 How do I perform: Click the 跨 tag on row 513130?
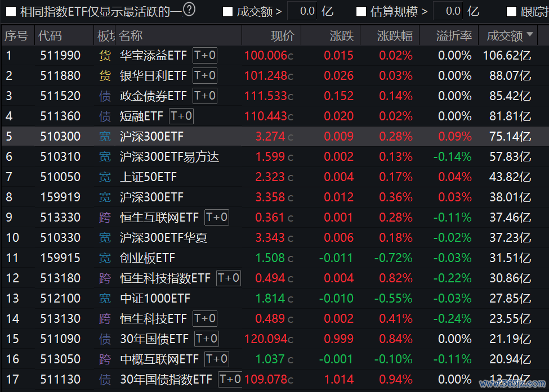point(105,319)
